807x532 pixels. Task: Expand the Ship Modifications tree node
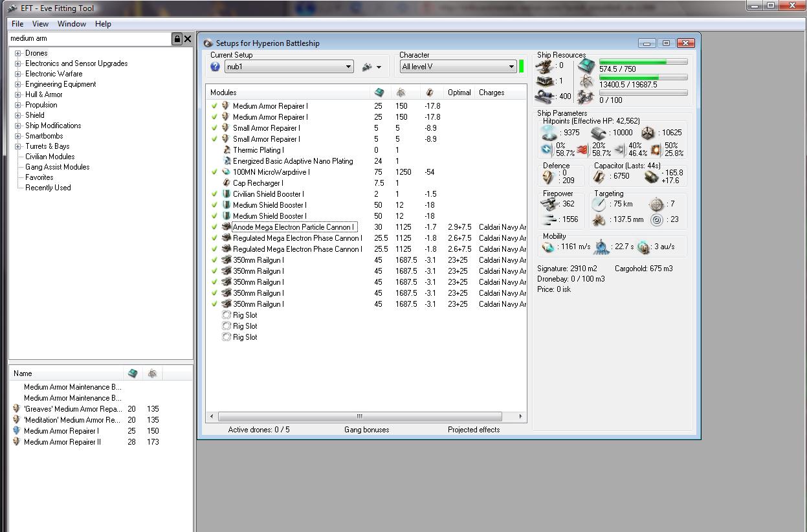point(18,126)
